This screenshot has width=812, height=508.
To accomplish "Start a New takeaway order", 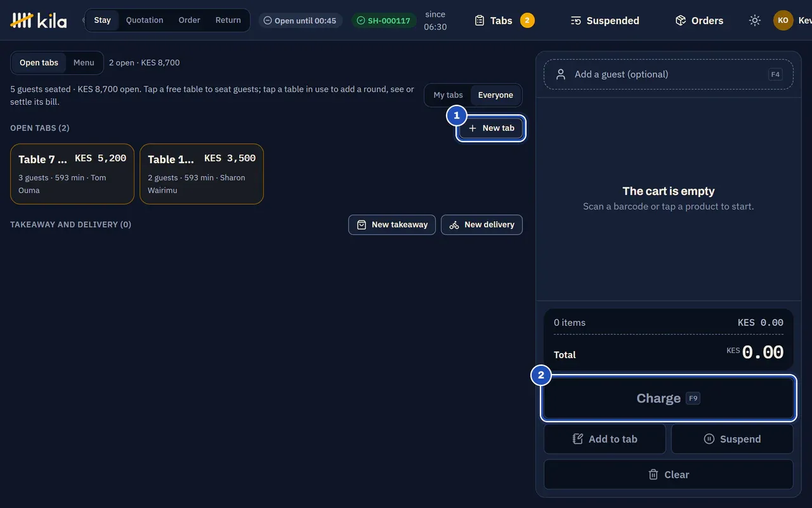I will 392,225.
